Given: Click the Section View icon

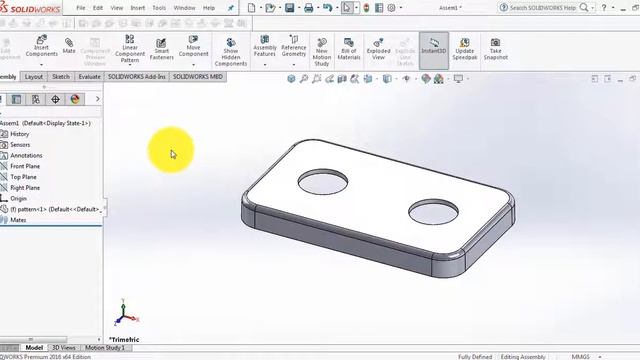Looking at the screenshot, I should click(x=342, y=78).
